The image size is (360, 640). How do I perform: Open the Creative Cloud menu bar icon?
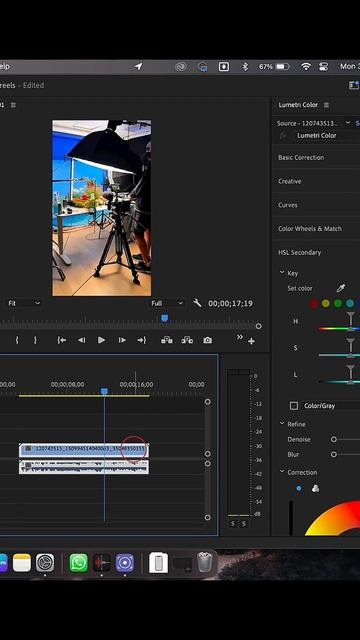click(181, 67)
